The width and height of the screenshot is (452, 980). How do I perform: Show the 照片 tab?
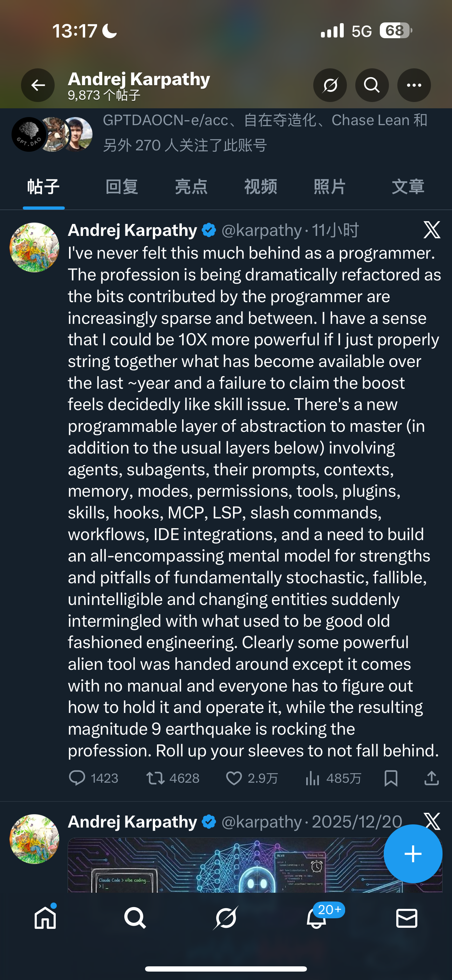[330, 187]
